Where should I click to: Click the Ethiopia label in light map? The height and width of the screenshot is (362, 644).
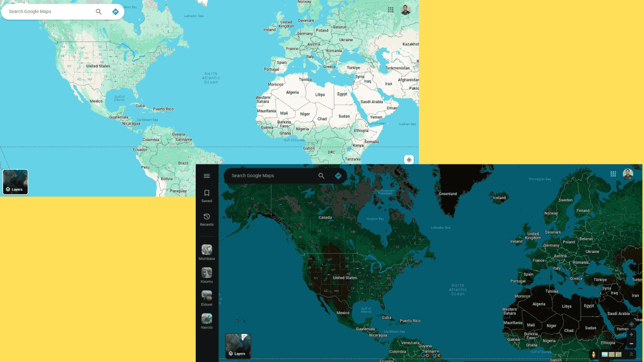(x=361, y=131)
